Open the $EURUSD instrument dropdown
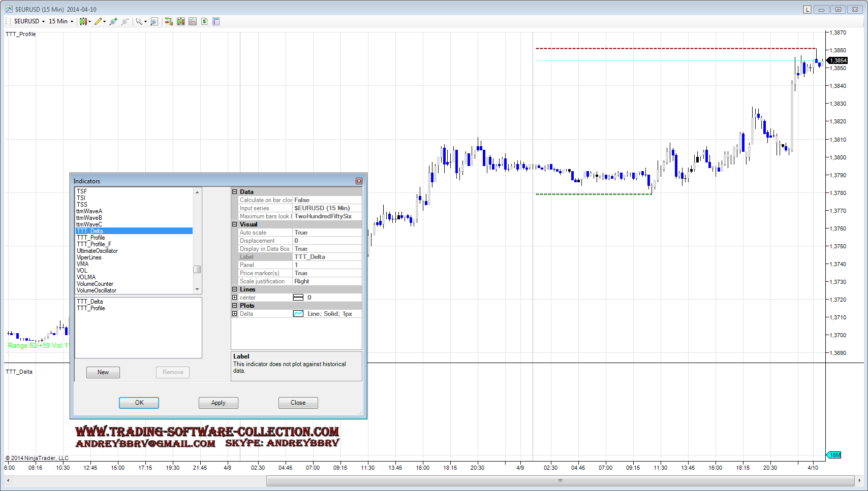 coord(29,21)
